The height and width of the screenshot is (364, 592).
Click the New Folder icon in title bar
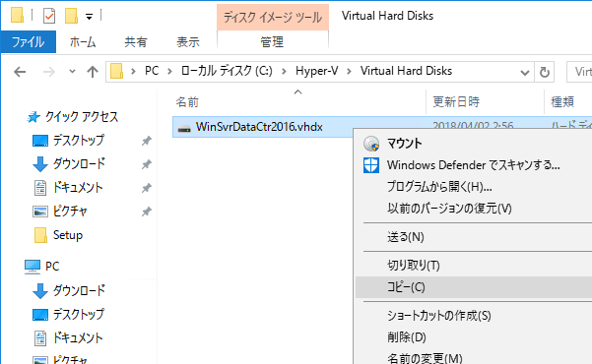[71, 16]
